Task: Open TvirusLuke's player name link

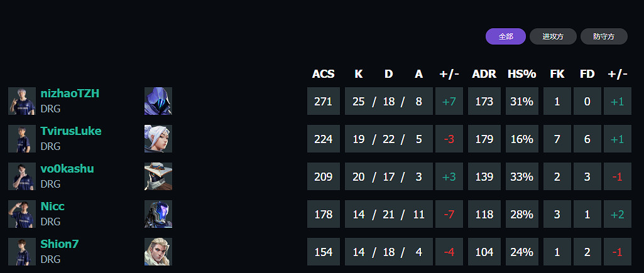Action: click(x=71, y=131)
